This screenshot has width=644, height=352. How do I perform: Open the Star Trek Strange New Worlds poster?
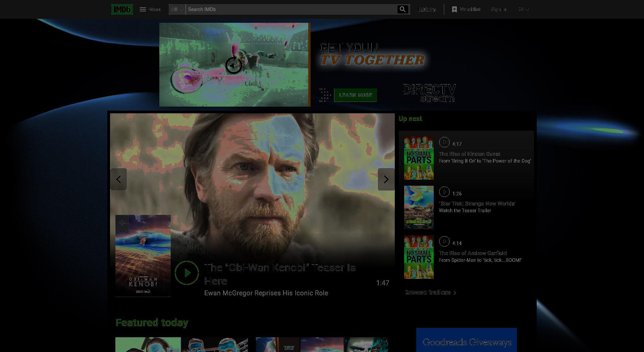(419, 208)
